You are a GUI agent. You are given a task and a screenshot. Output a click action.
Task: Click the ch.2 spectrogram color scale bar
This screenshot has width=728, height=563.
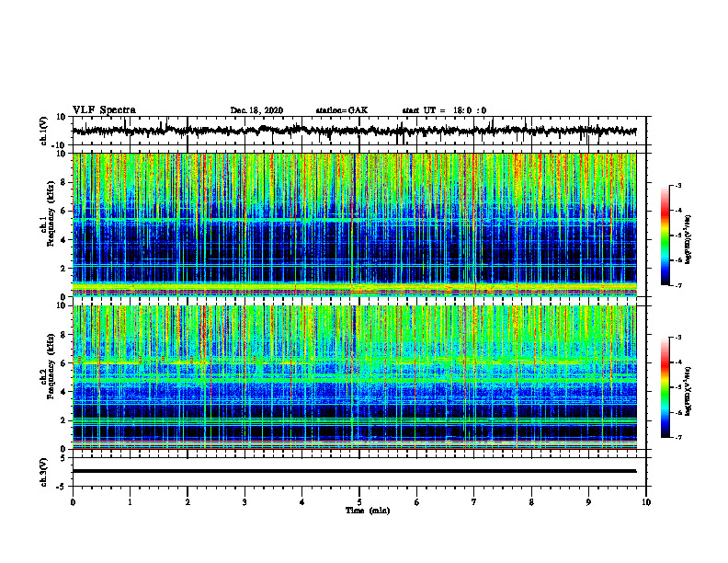(x=665, y=387)
